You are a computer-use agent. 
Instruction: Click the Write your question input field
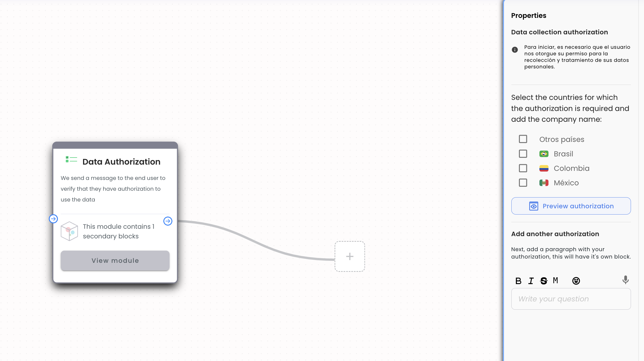click(x=571, y=299)
